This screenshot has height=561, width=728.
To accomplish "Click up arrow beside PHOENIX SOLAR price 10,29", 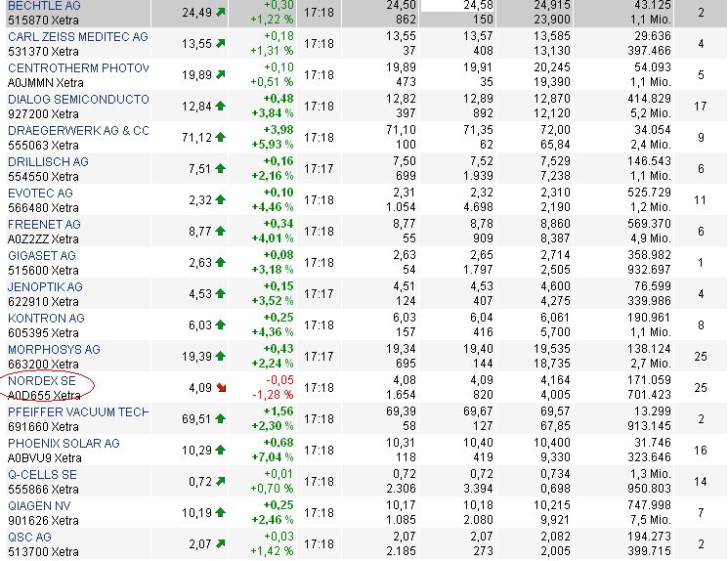I will pos(221,450).
